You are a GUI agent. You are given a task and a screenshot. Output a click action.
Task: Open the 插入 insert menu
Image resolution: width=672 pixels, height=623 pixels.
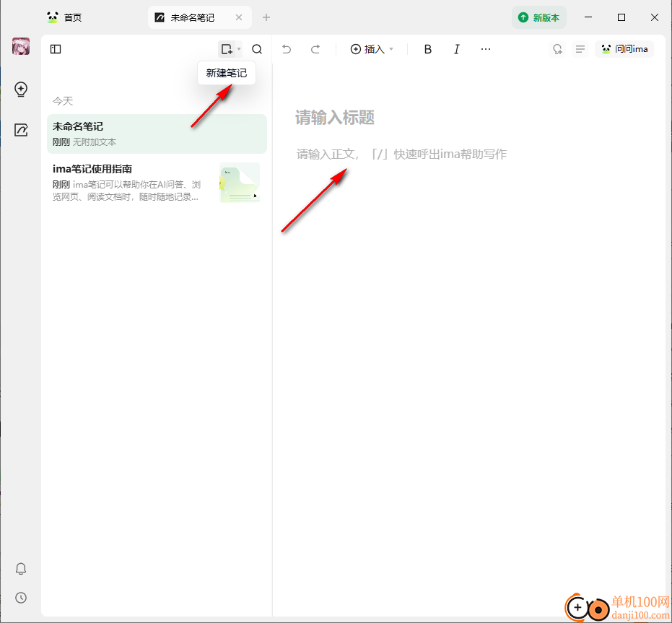372,49
